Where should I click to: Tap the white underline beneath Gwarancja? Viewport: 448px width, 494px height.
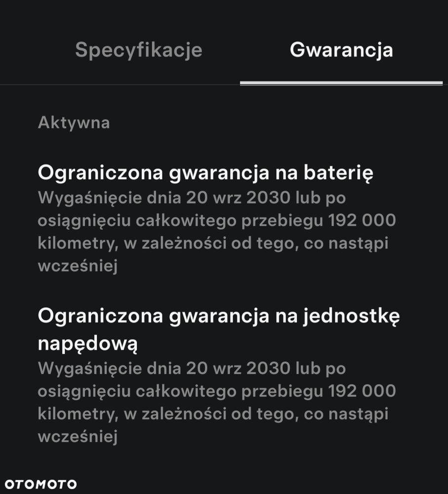[x=341, y=83]
